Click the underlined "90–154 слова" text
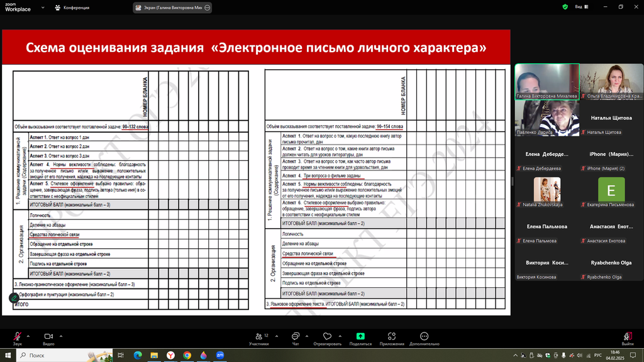 [390, 126]
